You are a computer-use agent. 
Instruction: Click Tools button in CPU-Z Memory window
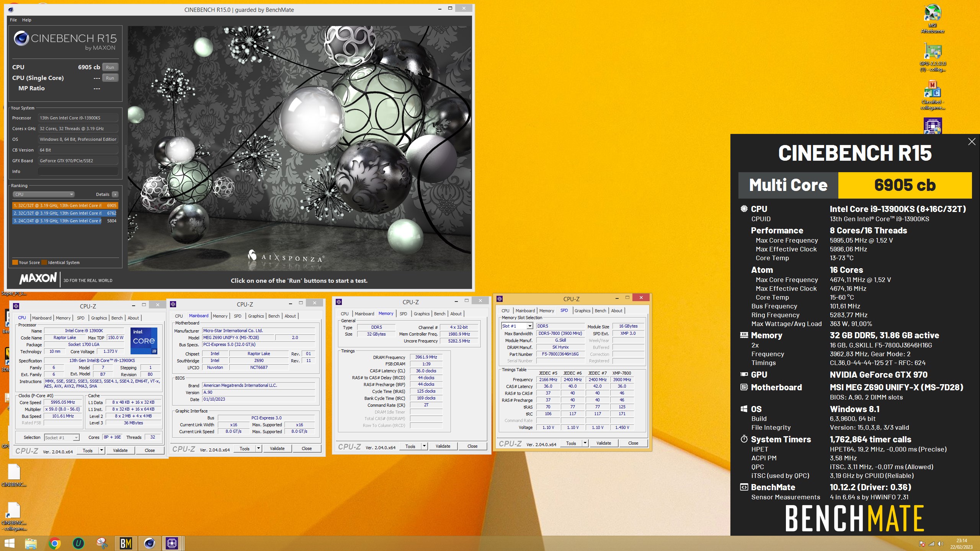tap(410, 446)
